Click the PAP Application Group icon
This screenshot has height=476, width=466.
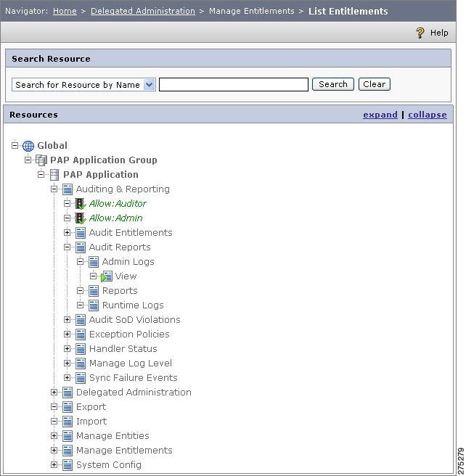pyautogui.click(x=41, y=160)
